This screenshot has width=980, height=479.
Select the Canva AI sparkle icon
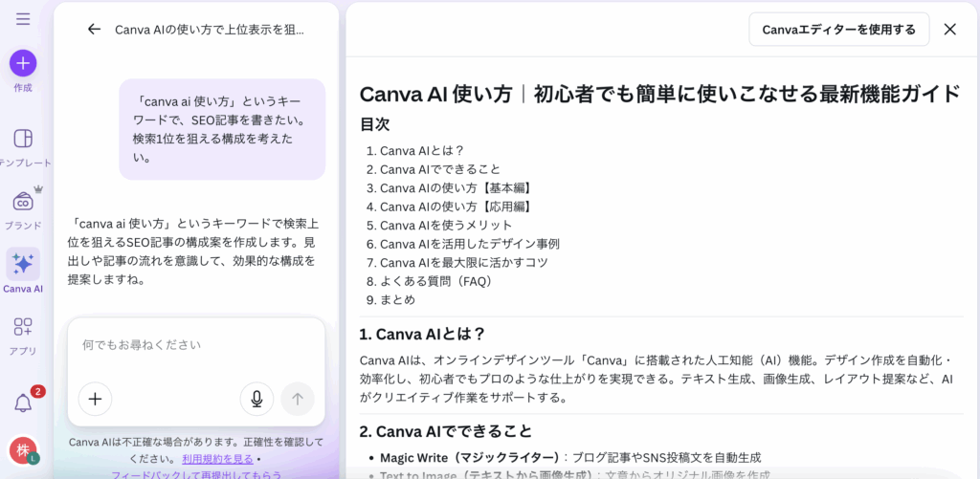click(x=23, y=264)
